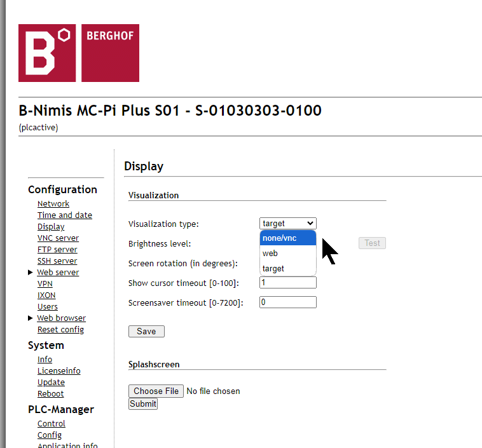Open PLC-Manager Config link
This screenshot has height=448, width=482.
(x=50, y=435)
